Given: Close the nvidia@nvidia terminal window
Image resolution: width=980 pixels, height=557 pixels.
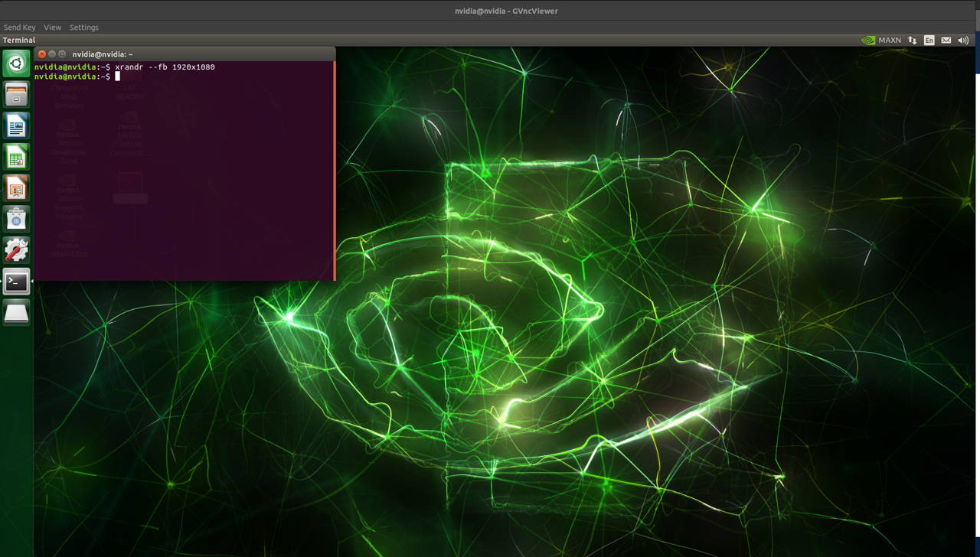Looking at the screenshot, I should 42,54.
